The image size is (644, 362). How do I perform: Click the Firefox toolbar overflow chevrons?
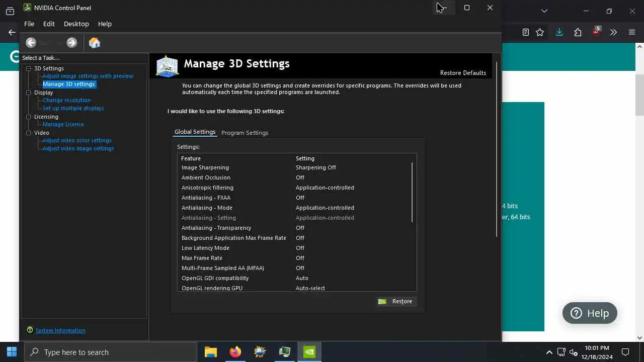[x=613, y=32]
